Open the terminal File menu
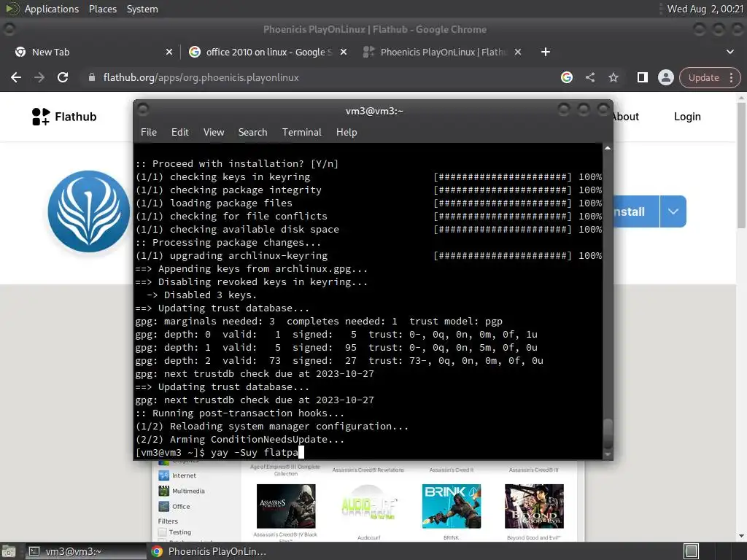747x560 pixels. (x=149, y=133)
